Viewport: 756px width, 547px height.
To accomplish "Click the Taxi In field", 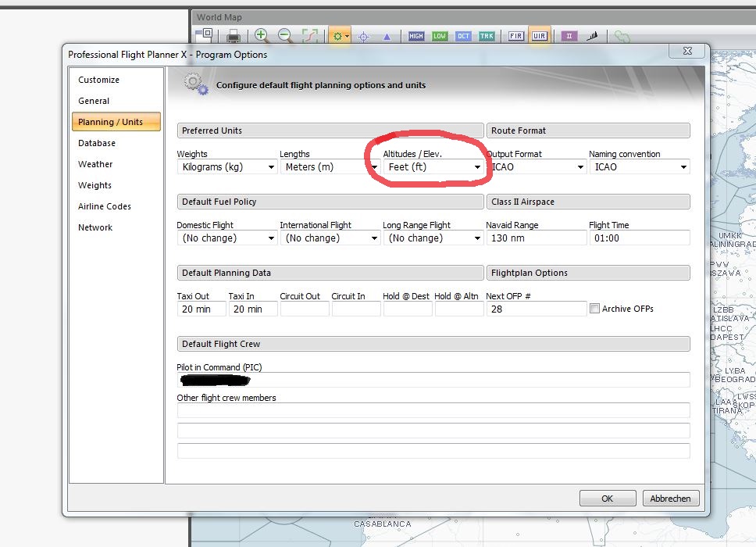I will point(253,309).
